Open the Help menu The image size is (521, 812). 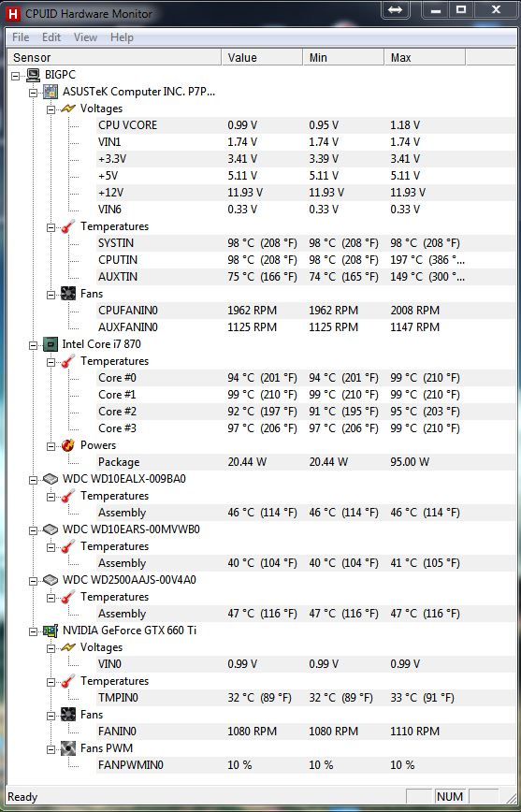122,37
